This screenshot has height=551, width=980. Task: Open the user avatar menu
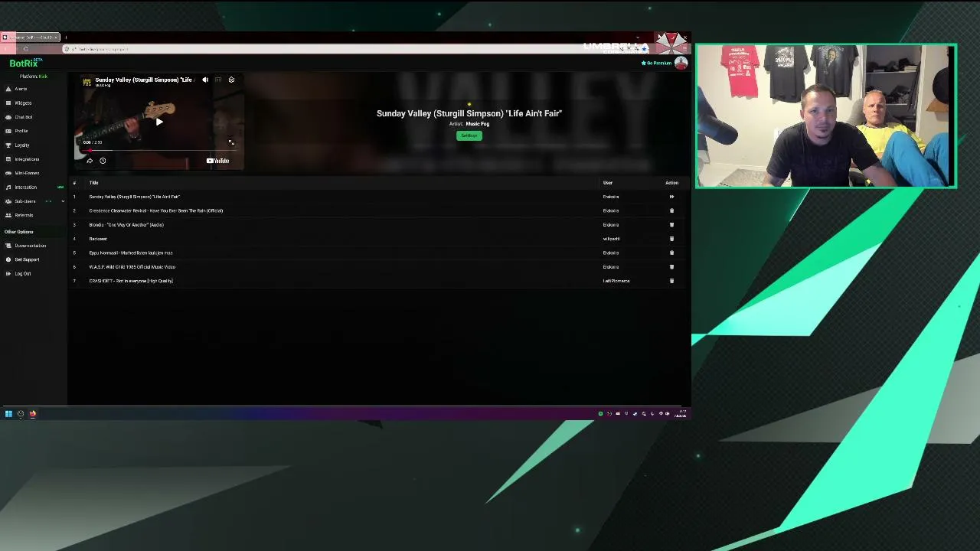click(x=681, y=64)
